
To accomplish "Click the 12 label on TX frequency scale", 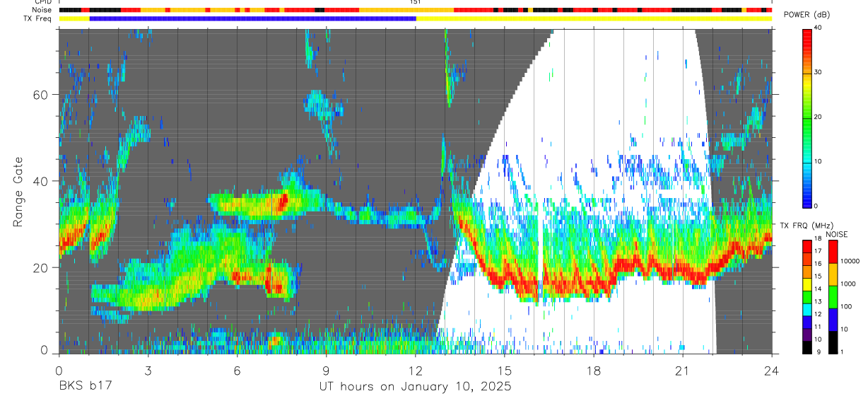I will point(819,314).
